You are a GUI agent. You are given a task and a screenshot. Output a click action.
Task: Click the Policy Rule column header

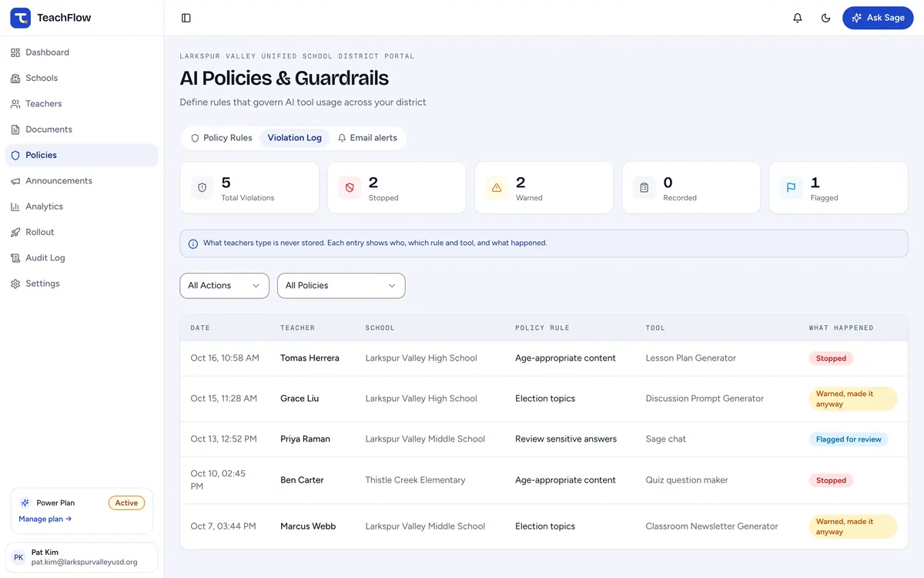coord(542,328)
